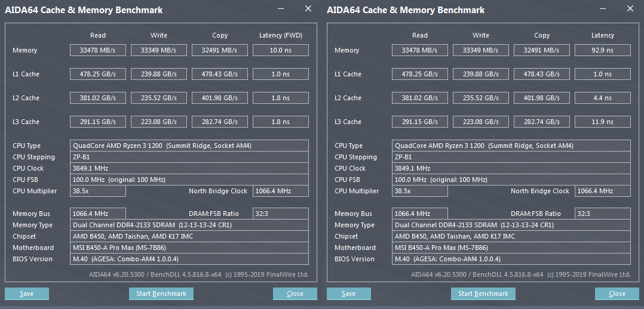The image size is (644, 309).
Task: Click the 11.9 ns L3 Cache latency cell
Action: coord(603,122)
